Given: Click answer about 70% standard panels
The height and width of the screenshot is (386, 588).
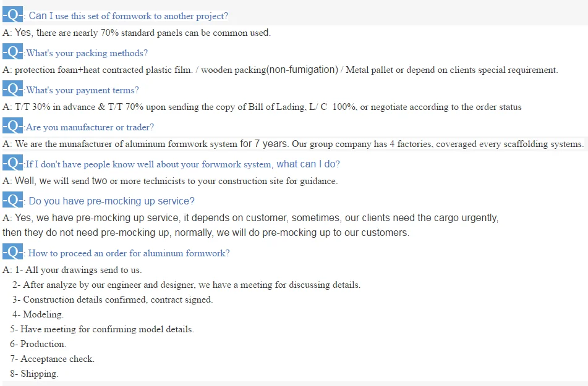Looking at the screenshot, I should (137, 33).
